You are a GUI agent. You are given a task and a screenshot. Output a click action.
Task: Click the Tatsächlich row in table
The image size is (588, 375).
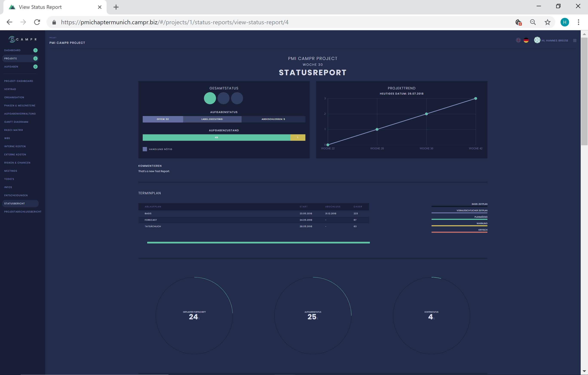[253, 227]
